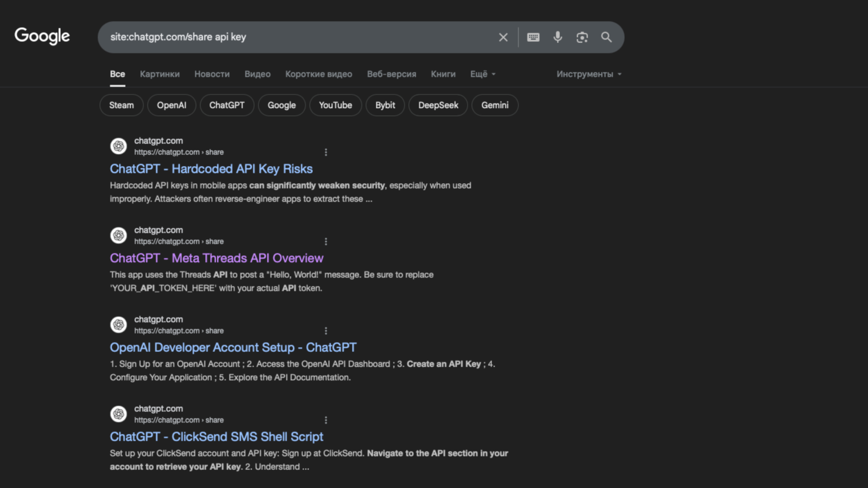The height and width of the screenshot is (488, 868).
Task: Open more options for Meta Threads API Overview result
Action: point(326,242)
